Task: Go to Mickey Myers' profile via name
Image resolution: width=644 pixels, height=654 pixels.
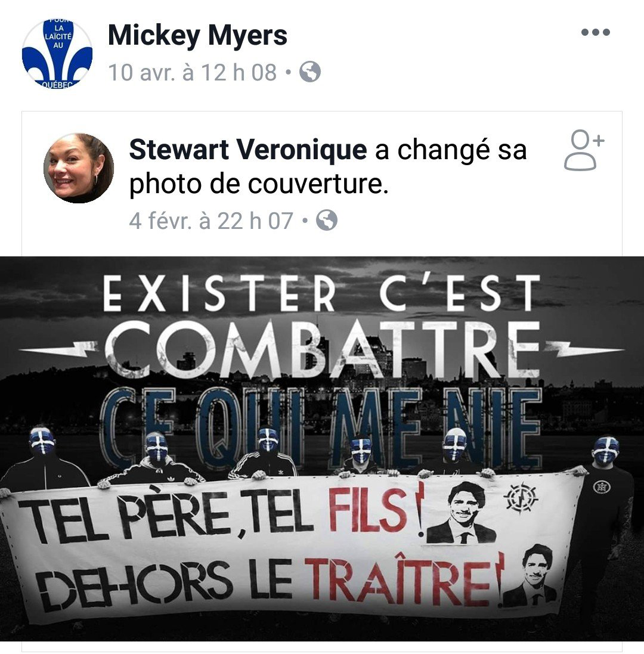Action: click(198, 35)
